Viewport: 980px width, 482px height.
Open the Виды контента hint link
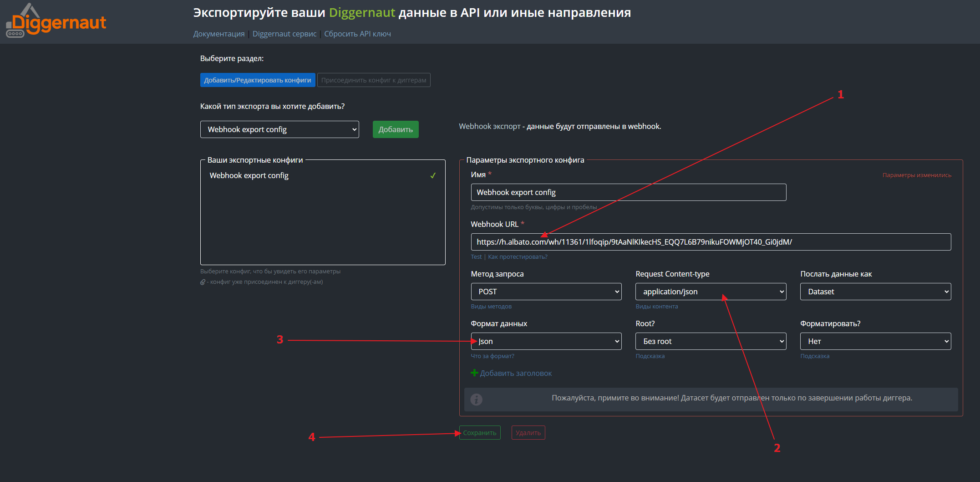[x=657, y=307]
